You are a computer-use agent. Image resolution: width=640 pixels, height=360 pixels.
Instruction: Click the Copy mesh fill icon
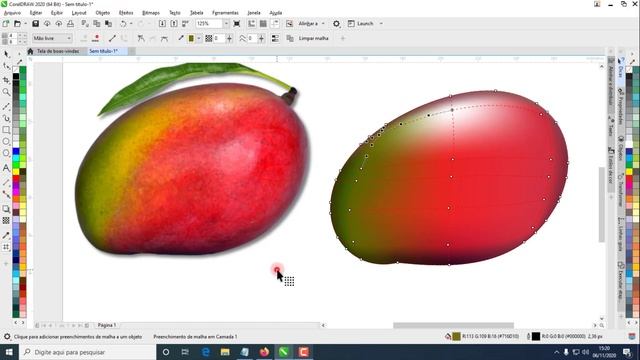point(290,38)
